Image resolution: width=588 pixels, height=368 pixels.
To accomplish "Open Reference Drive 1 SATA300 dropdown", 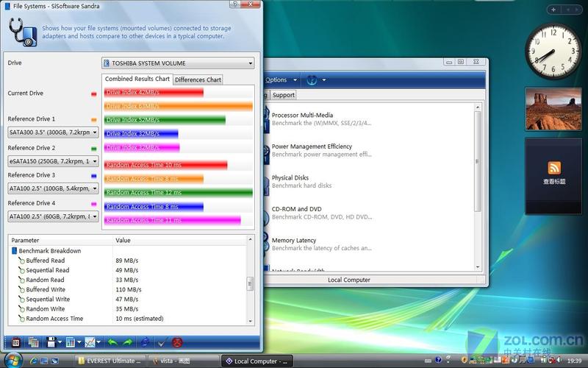I will click(53, 132).
